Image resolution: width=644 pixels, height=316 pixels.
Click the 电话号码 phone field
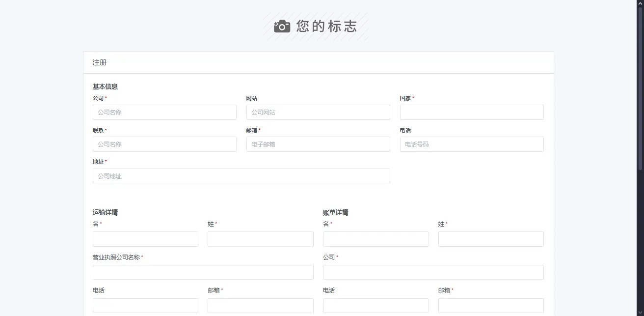pos(472,144)
